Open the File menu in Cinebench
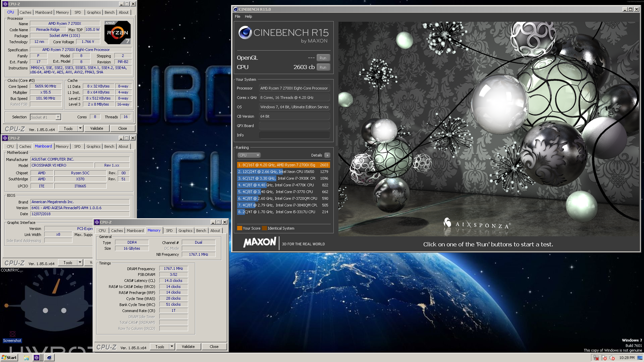The height and width of the screenshot is (362, 644). tap(237, 16)
